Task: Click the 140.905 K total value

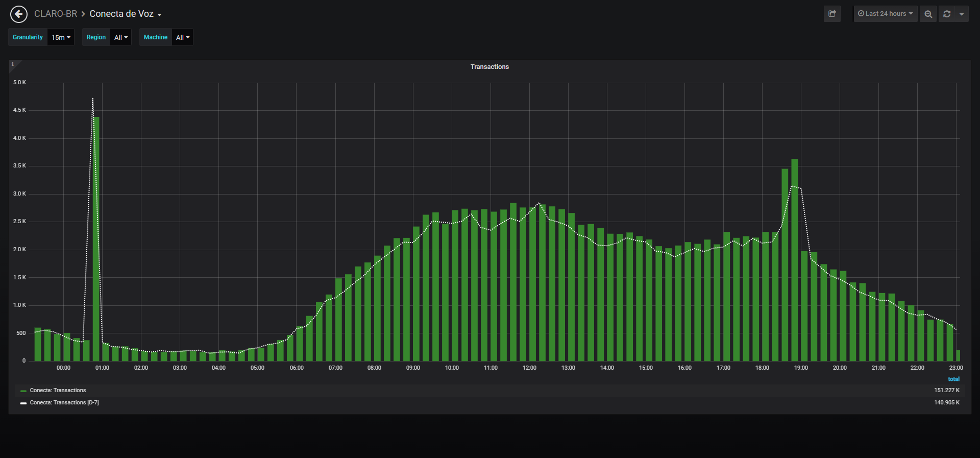Action: (x=947, y=403)
